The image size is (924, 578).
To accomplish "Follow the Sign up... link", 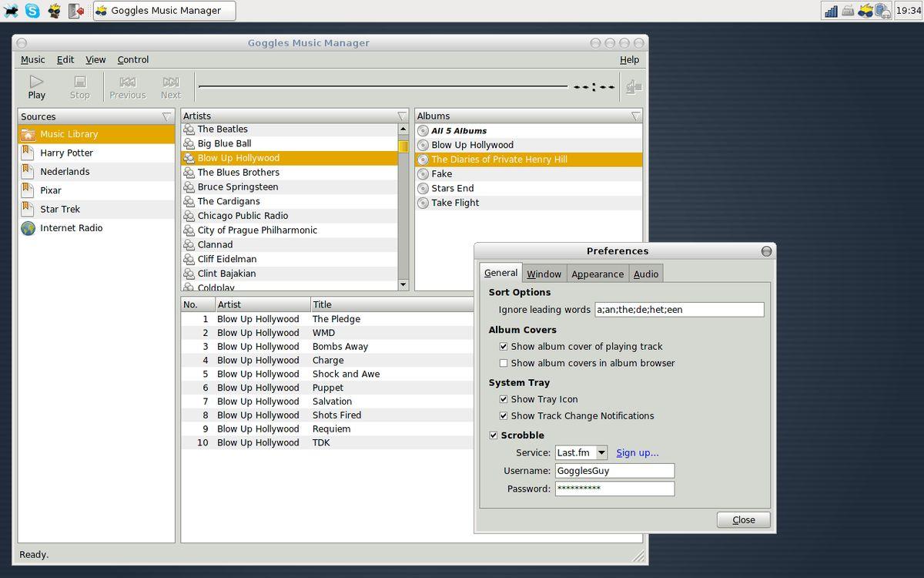I will click(x=638, y=452).
